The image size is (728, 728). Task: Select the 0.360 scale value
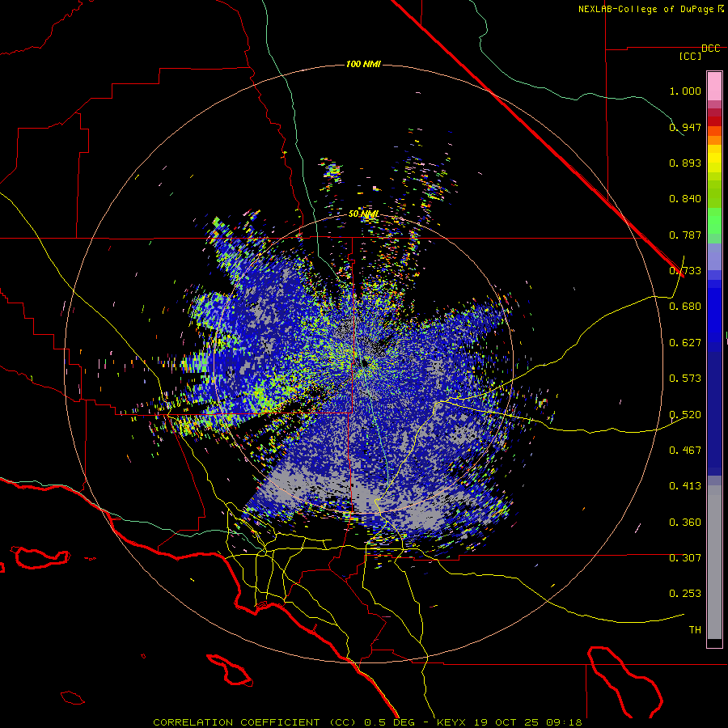pos(685,523)
